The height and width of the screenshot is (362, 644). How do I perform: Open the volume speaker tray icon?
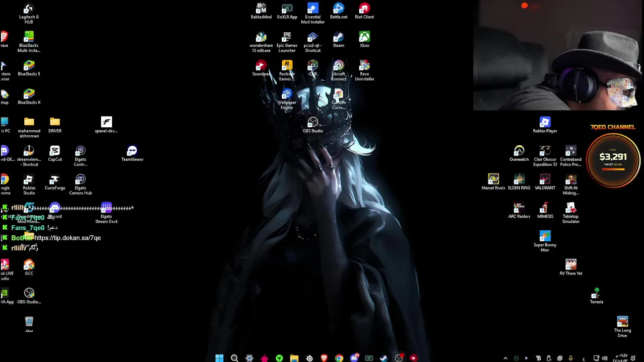click(605, 358)
